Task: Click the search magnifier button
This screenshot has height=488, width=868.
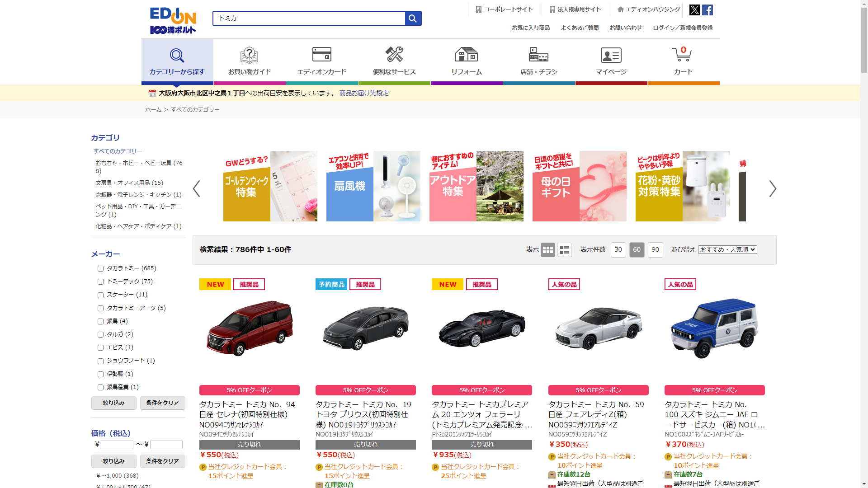Action: click(413, 19)
